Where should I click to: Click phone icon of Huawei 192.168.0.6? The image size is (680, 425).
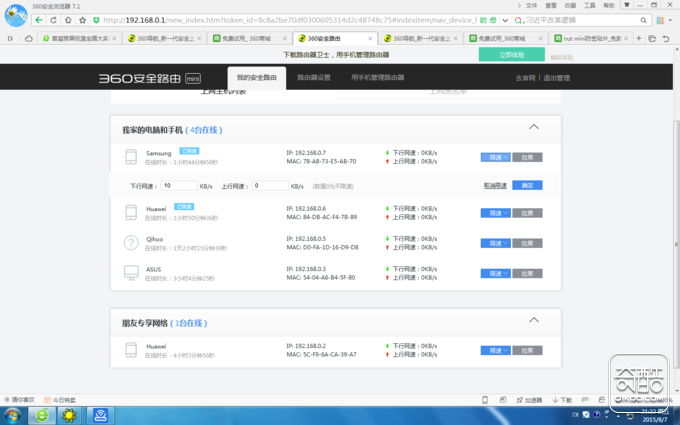[131, 212]
